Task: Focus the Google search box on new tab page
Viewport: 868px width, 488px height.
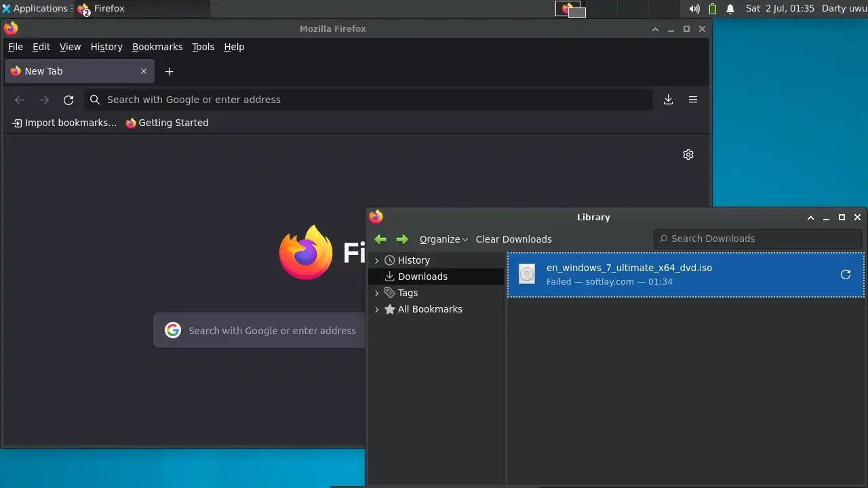Action: click(x=260, y=330)
